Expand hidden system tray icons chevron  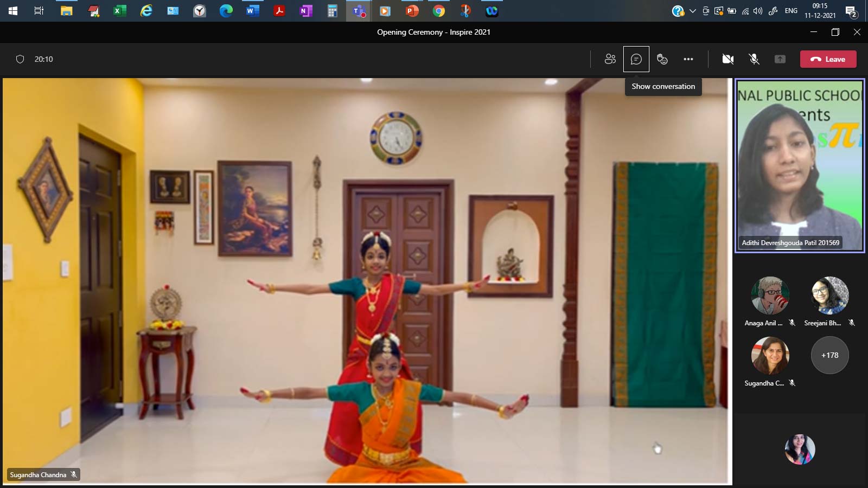click(693, 11)
